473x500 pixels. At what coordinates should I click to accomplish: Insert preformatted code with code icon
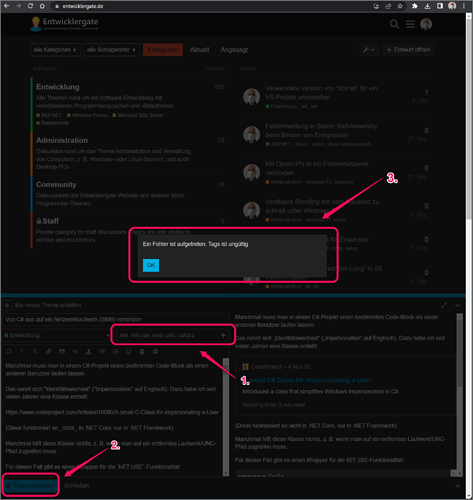[75, 351]
